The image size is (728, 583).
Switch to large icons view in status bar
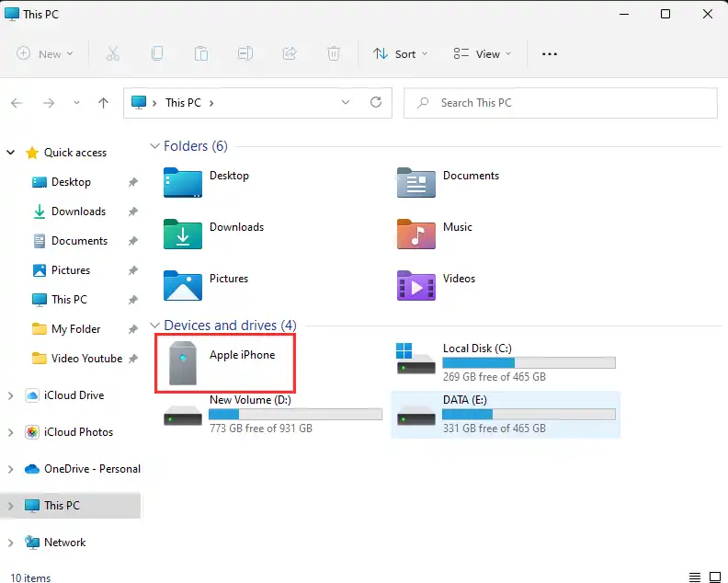tap(715, 577)
